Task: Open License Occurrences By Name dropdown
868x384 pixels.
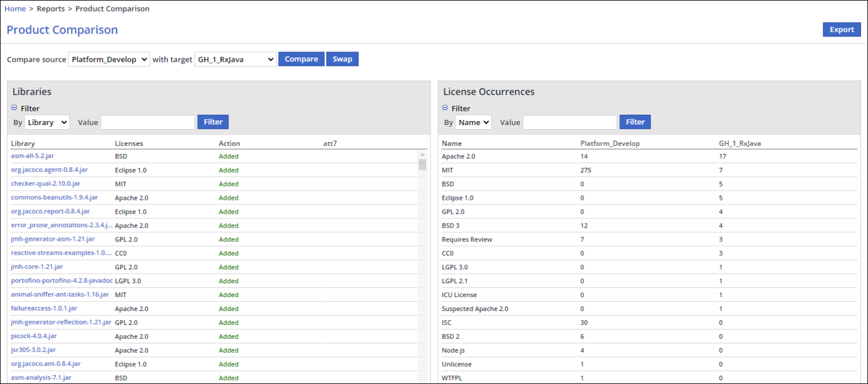Action: coord(473,122)
